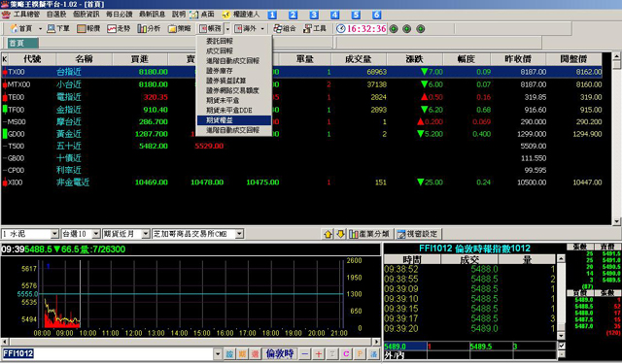
Task: Click the 海外 overseas toolbar icon
Action: [x=246, y=28]
